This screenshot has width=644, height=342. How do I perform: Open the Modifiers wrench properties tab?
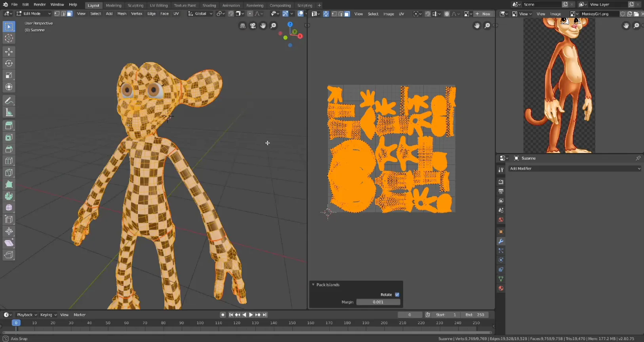[501, 241]
